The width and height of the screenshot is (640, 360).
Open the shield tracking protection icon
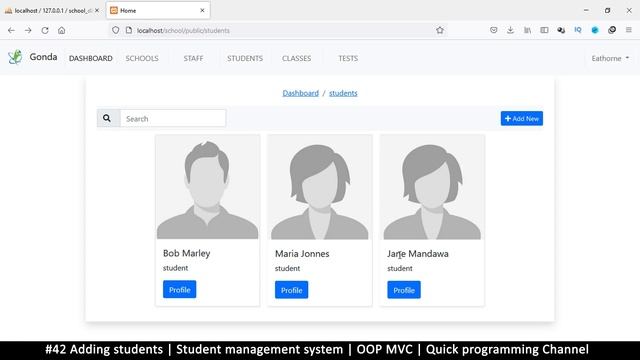(x=116, y=30)
